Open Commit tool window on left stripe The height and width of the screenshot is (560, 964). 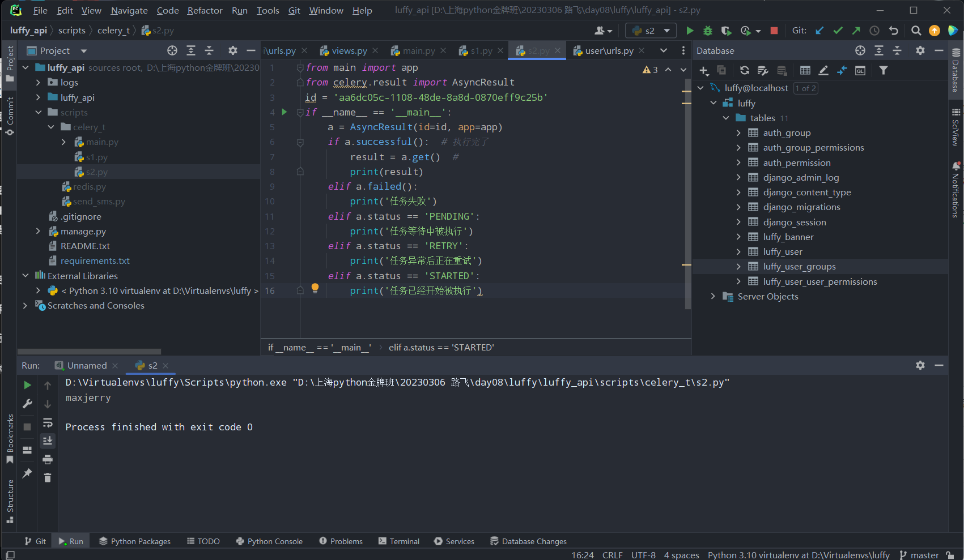point(10,116)
